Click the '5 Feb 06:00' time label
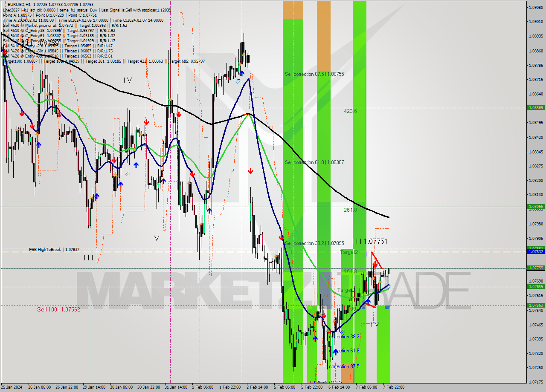546x392 pixels. click(285, 387)
